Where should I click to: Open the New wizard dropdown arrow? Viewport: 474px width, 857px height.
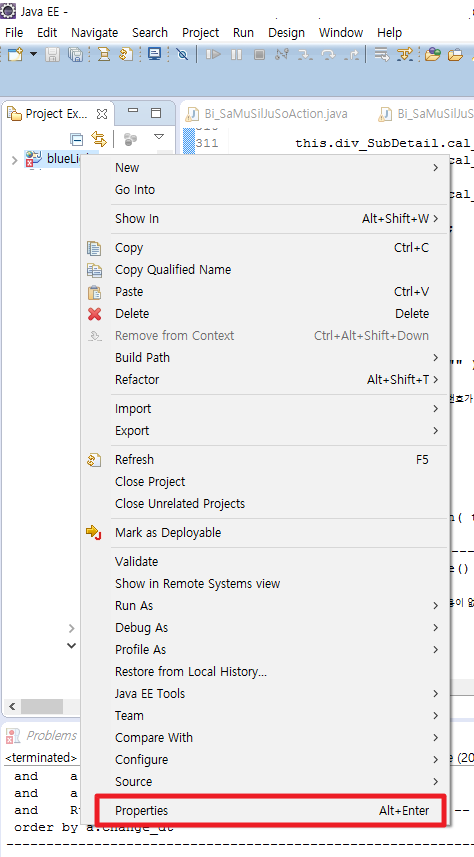click(x=33, y=54)
